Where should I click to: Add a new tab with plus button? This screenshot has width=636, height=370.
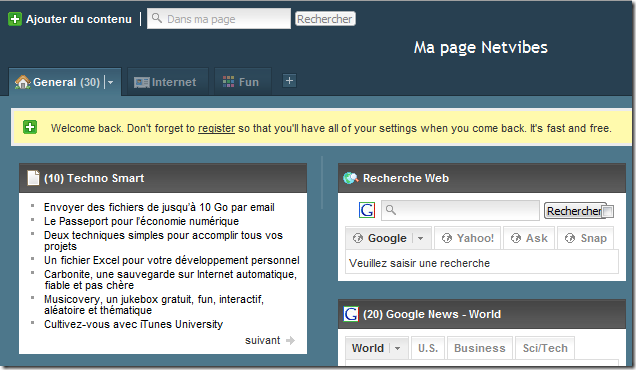[x=289, y=81]
